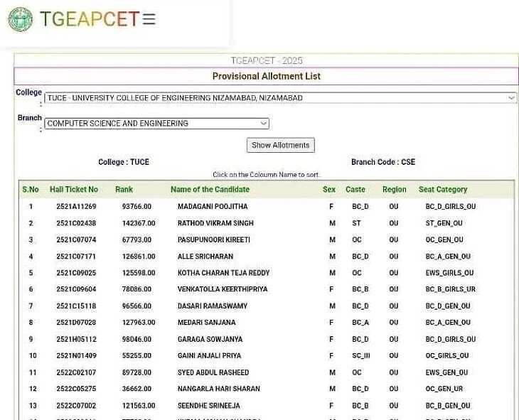519x420 pixels.
Task: Sort by Seat Category header
Action: tap(443, 190)
